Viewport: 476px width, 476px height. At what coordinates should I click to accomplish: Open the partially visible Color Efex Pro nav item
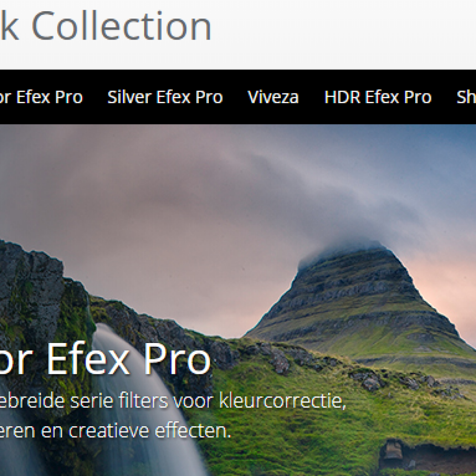(x=41, y=97)
